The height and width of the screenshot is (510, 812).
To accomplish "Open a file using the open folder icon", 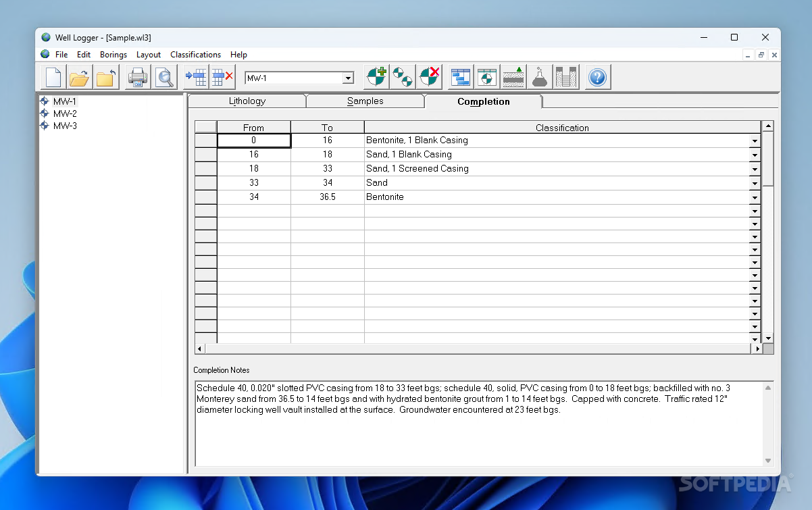I will pos(80,78).
